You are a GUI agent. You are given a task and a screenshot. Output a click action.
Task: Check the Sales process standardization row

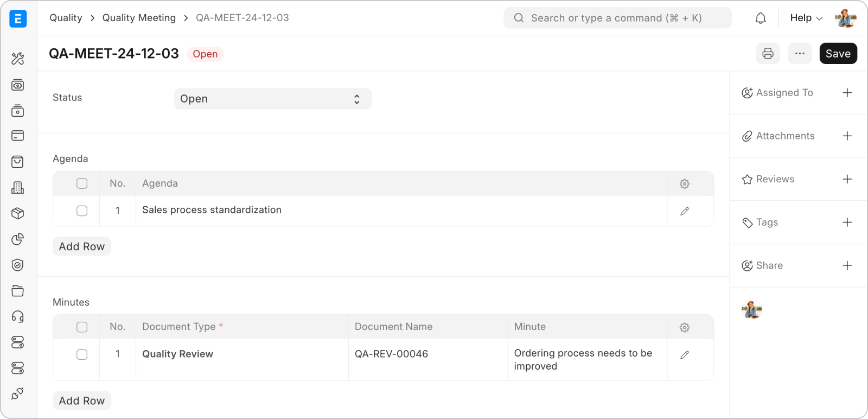click(82, 211)
